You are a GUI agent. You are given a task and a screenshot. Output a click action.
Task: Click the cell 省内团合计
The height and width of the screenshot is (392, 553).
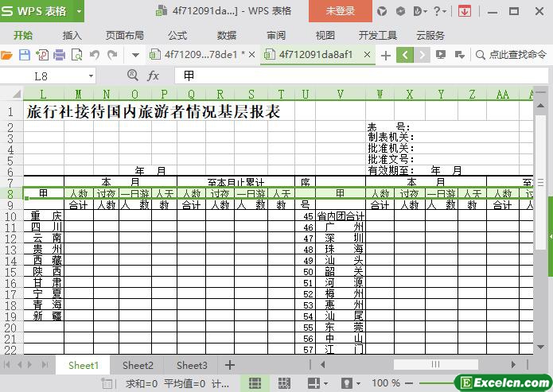tap(341, 216)
